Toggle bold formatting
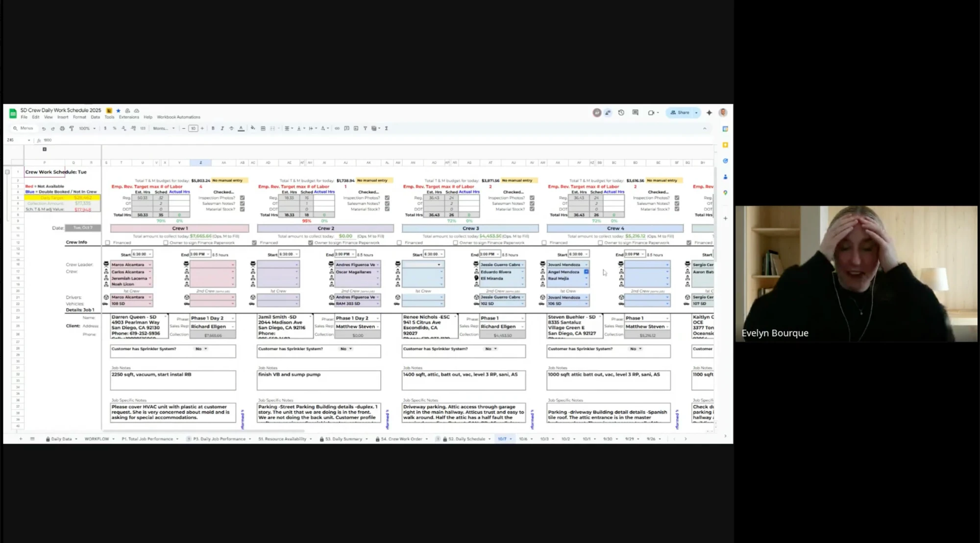 coord(213,128)
